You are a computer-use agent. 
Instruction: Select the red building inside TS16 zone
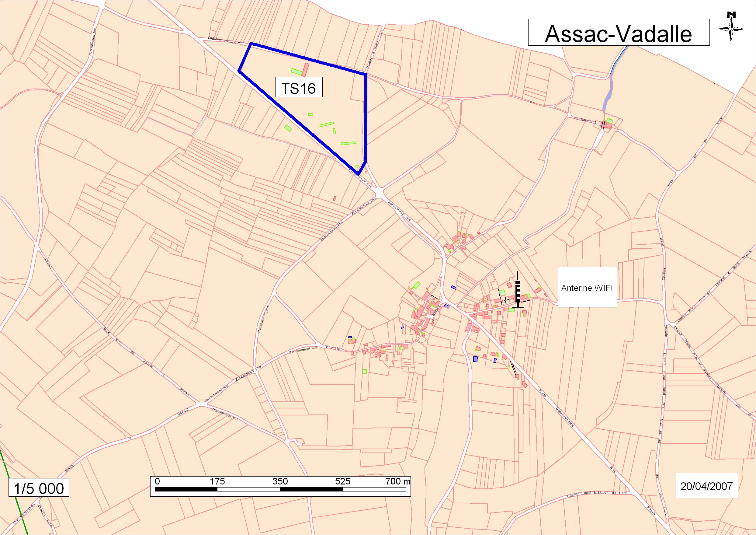tap(306, 69)
